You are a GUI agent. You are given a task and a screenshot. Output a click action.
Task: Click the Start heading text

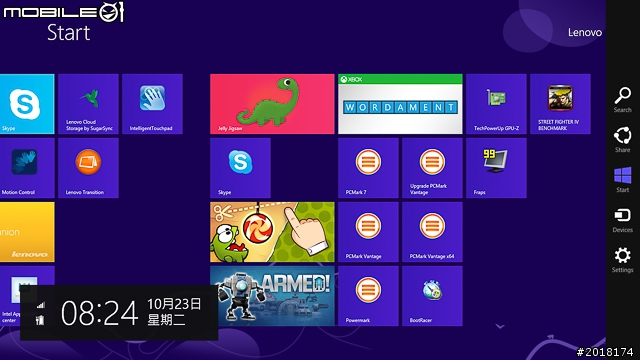click(68, 33)
